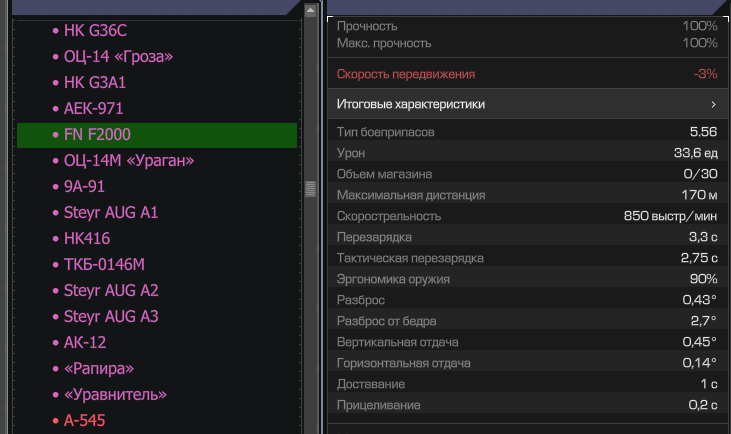Select Steyr AUG A2 entry
Screen dimensions: 731x434
111,290
